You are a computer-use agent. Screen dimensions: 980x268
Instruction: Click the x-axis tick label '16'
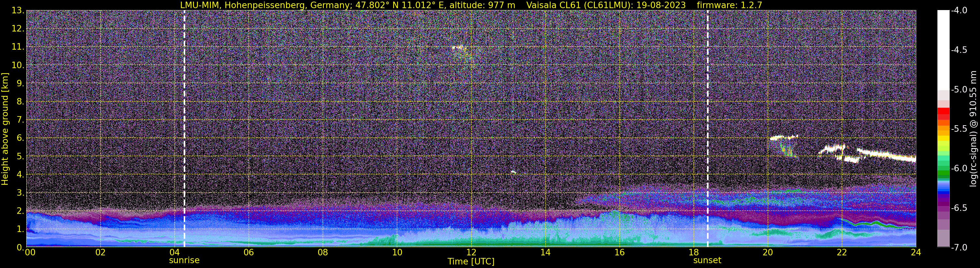click(x=619, y=252)
